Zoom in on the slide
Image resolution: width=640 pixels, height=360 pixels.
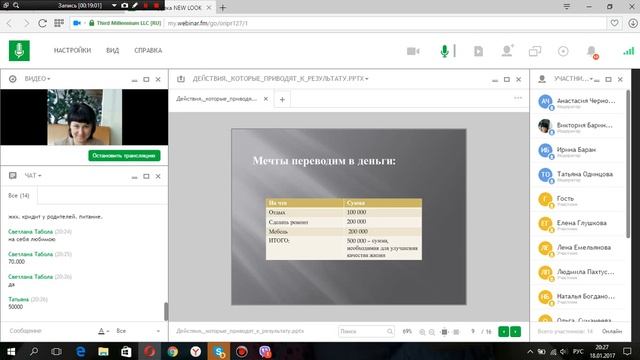422,332
